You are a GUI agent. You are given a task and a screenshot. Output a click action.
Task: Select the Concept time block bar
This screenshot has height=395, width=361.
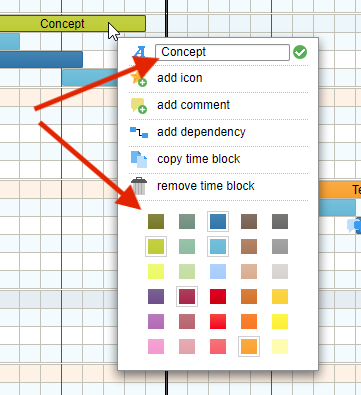click(x=72, y=24)
